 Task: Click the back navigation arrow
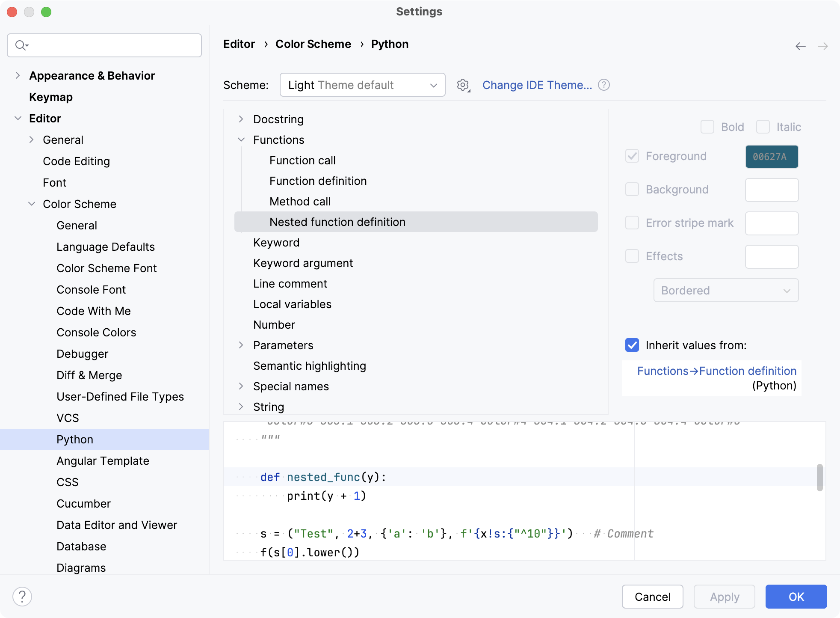801,46
